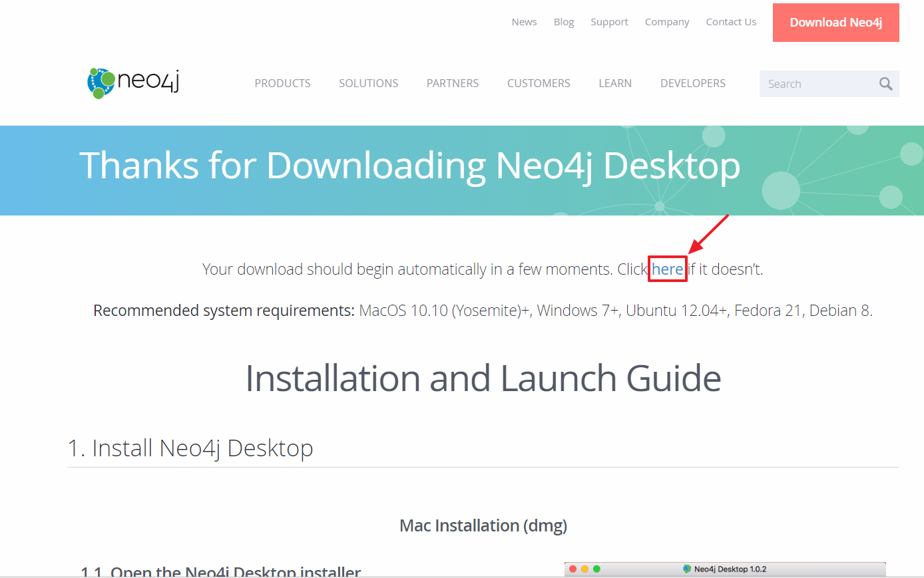924x578 pixels.
Task: Click '1. Install Neo4j Desktop' heading
Action: pos(190,448)
